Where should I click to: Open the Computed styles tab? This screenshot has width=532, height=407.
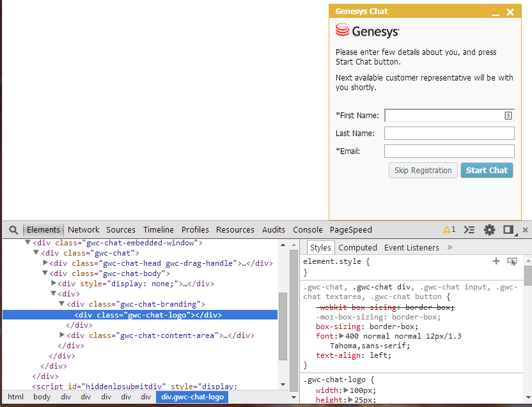(357, 248)
